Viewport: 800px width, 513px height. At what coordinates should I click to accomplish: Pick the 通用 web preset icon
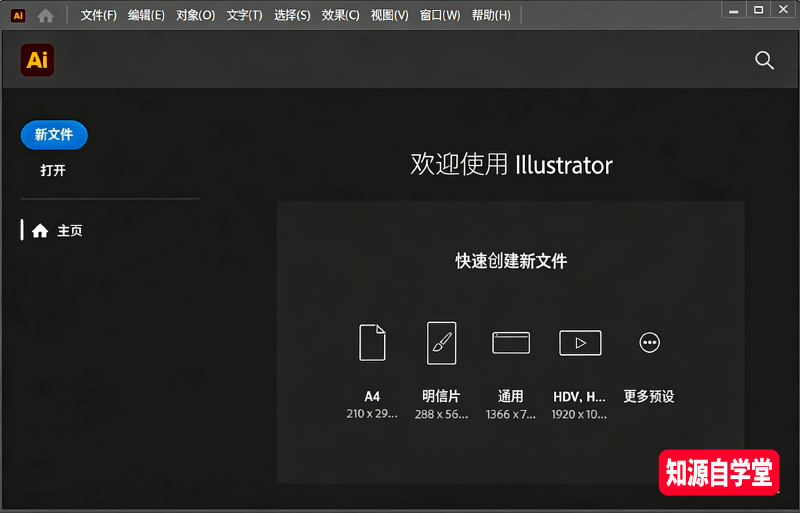coord(511,343)
